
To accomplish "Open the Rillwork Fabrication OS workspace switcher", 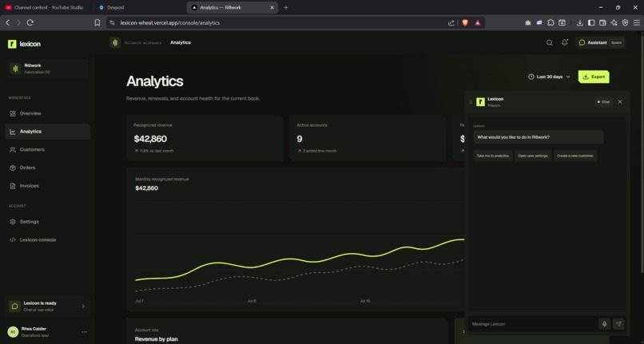I will [x=48, y=69].
